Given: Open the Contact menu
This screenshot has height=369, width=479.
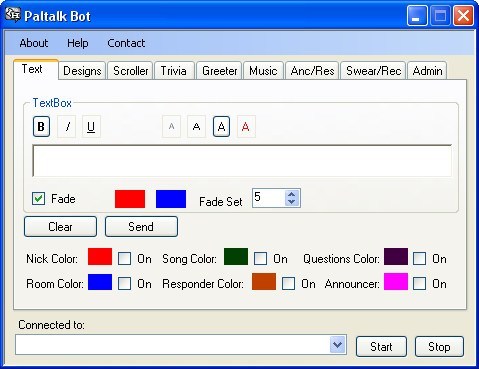Looking at the screenshot, I should pos(126,43).
